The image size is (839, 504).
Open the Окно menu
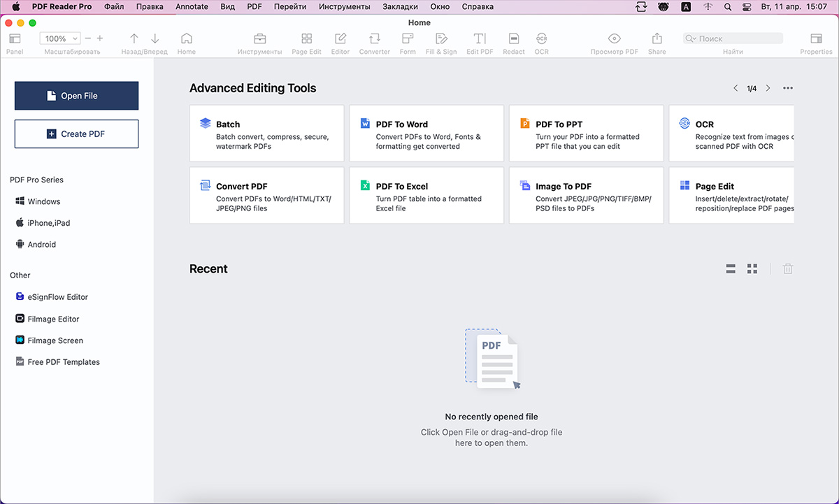point(440,6)
